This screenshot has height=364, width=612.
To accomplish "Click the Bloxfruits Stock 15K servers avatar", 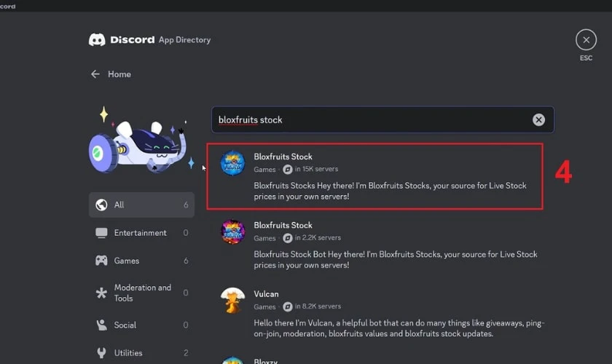I will click(232, 163).
